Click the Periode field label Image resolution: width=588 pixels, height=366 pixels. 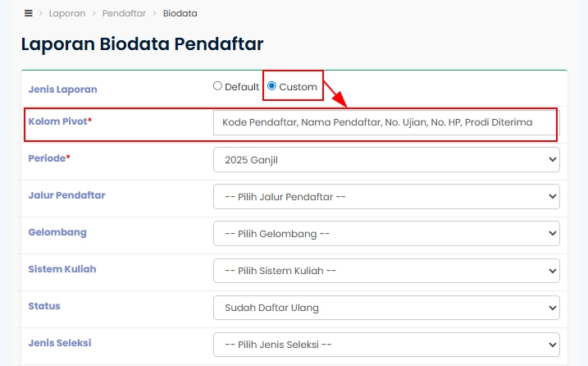click(x=47, y=158)
